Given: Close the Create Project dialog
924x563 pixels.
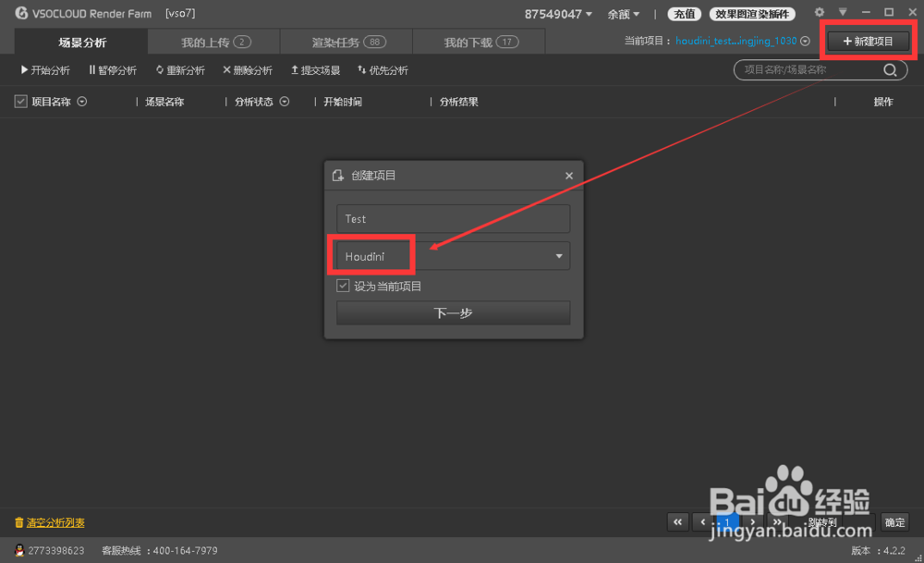Looking at the screenshot, I should 568,176.
